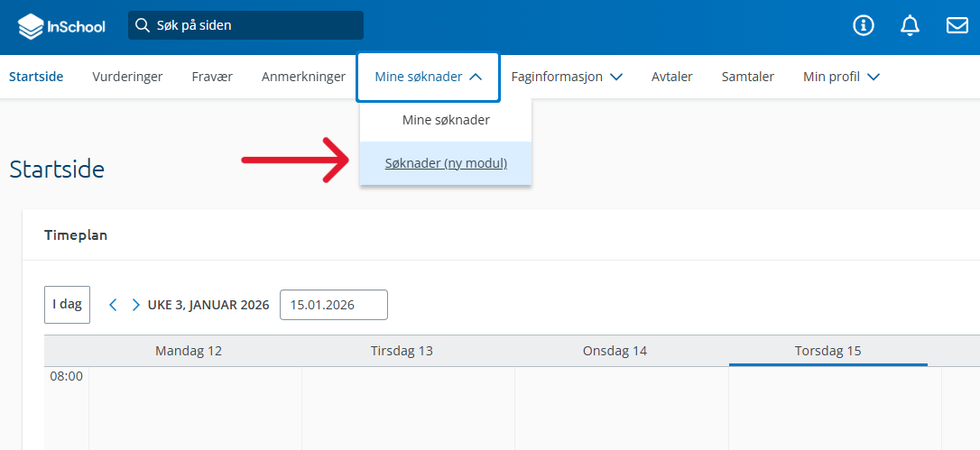Go to Avtaler page
The width and height of the screenshot is (980, 450).
tap(671, 77)
